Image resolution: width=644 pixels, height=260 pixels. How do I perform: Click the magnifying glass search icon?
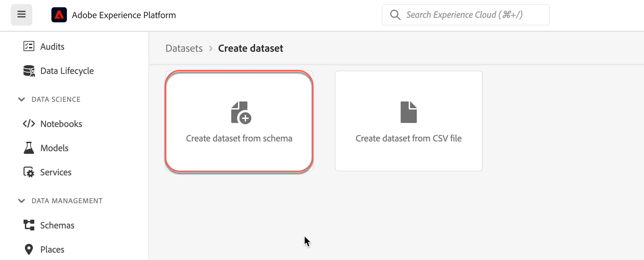tap(395, 15)
